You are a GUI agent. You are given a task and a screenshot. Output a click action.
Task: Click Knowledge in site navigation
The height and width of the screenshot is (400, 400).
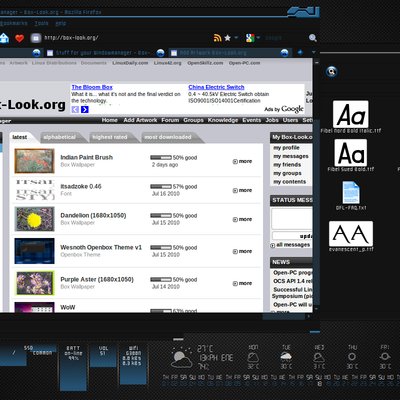point(223,120)
